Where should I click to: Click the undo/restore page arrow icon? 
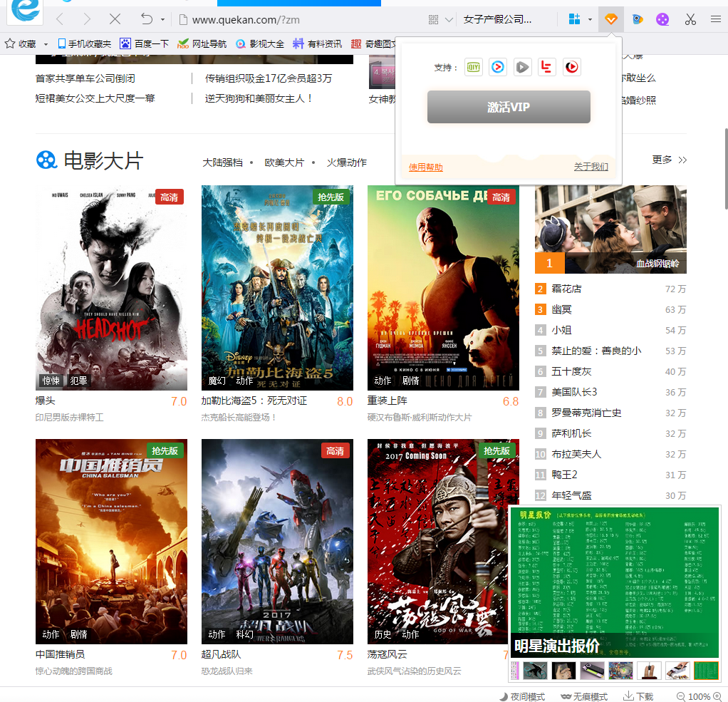click(146, 19)
